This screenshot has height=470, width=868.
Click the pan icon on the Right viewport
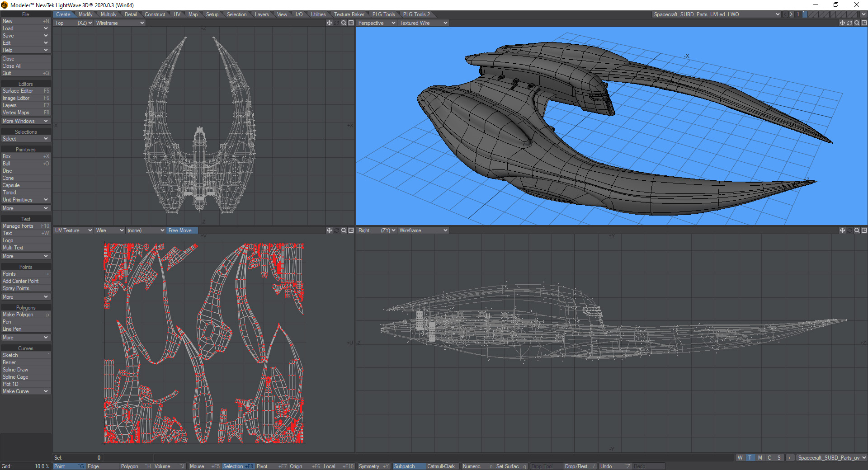[x=842, y=230]
